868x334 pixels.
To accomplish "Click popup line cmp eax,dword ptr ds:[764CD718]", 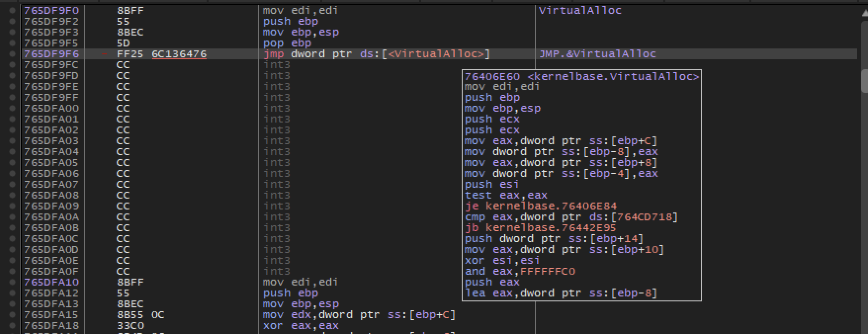I will (x=571, y=217).
